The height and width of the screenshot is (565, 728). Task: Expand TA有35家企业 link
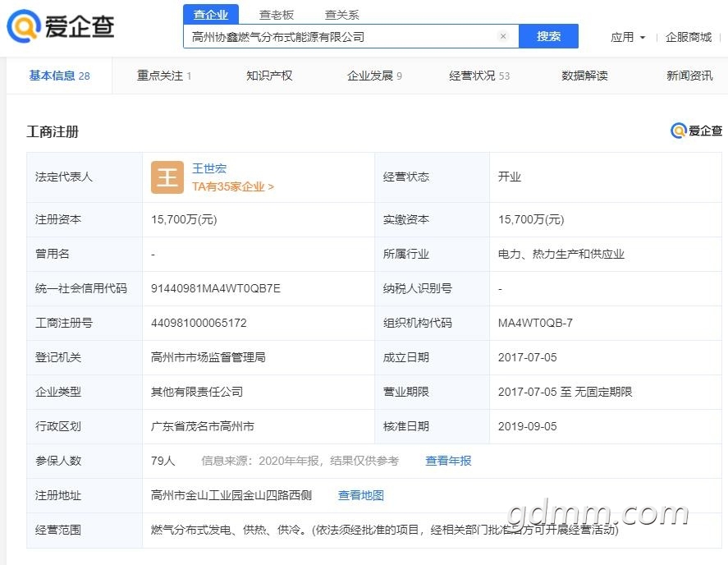pos(233,186)
